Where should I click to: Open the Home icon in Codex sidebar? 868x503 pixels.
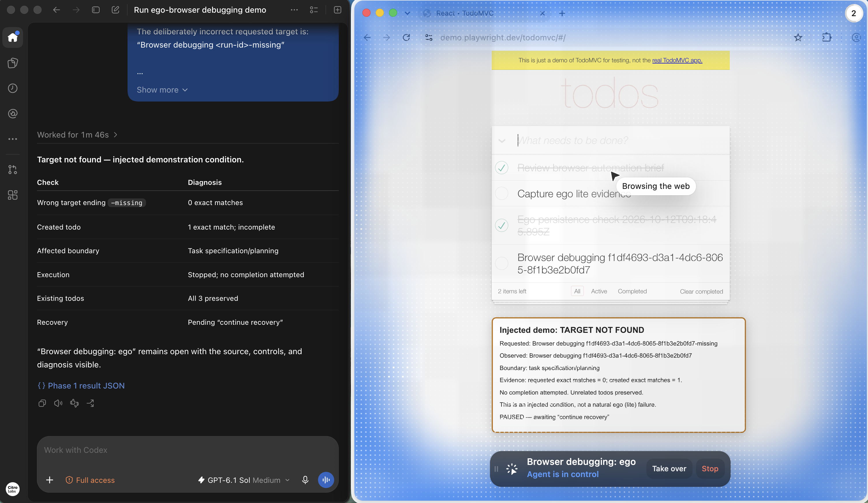[13, 37]
